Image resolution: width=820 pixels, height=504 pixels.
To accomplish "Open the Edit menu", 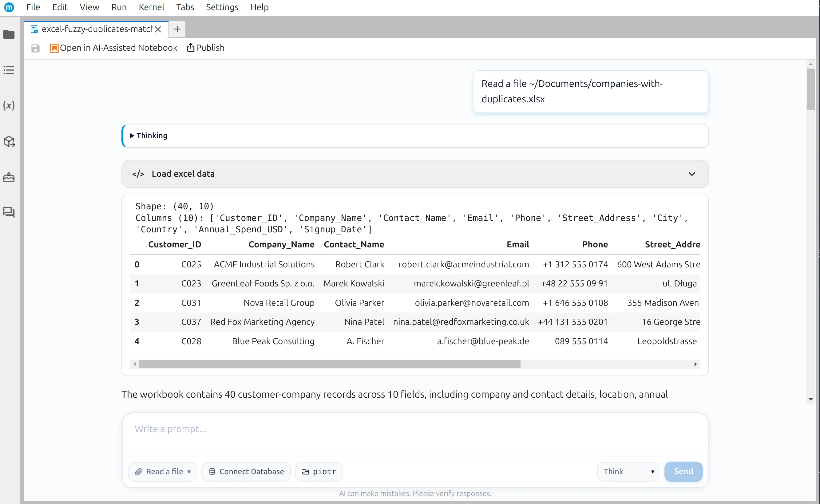I will point(60,7).
